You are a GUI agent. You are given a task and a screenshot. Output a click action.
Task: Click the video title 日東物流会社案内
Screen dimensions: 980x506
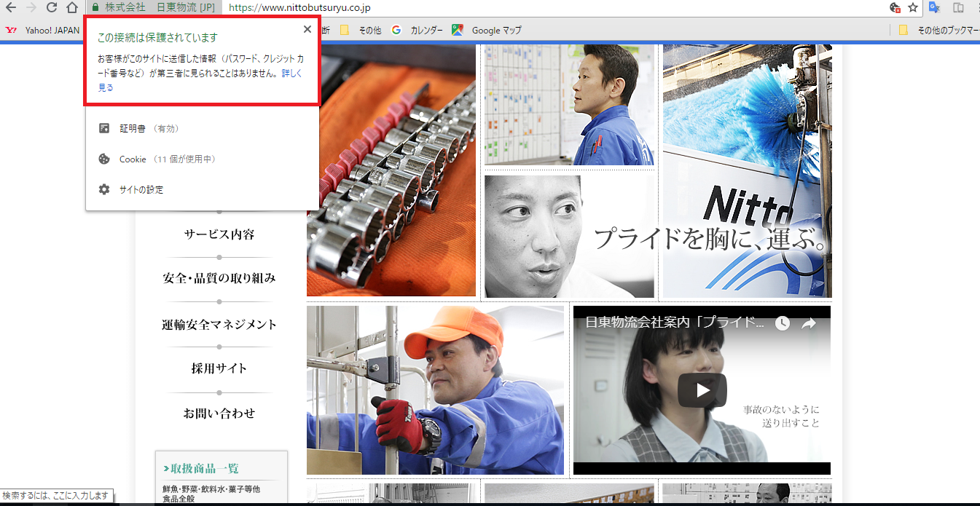[675, 323]
